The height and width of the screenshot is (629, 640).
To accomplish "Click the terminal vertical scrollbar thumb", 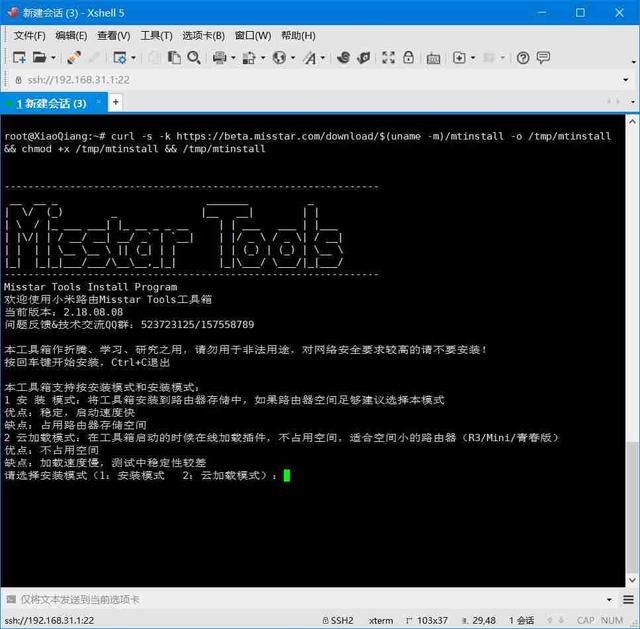I will pyautogui.click(x=633, y=507).
